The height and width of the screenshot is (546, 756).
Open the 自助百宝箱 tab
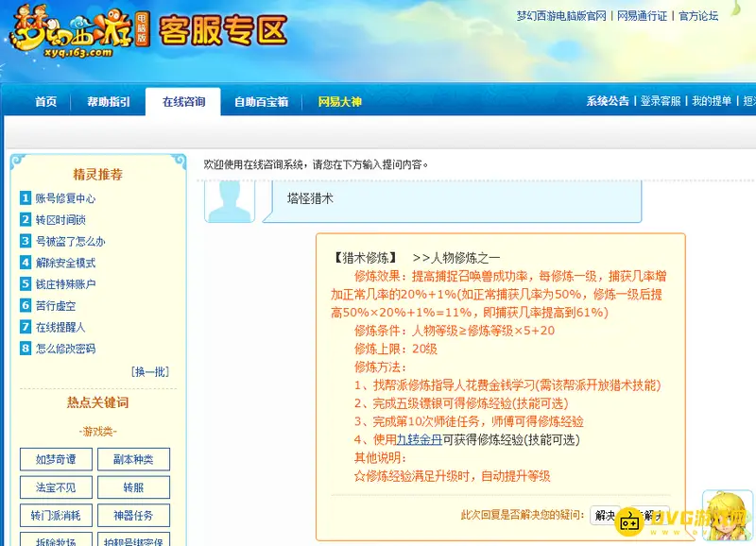(262, 102)
